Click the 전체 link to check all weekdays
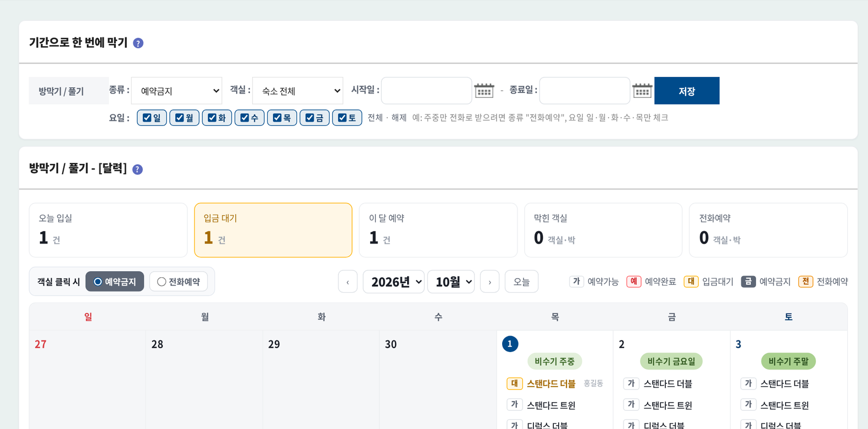This screenshot has width=868, height=429. pos(375,118)
